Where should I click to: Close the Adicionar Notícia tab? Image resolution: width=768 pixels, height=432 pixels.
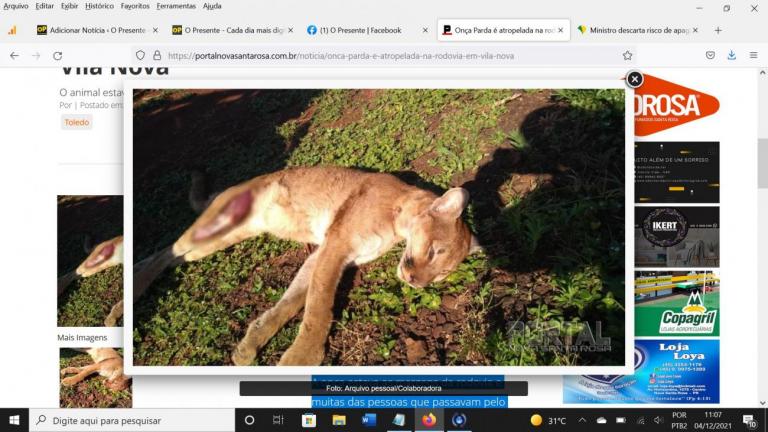pos(155,30)
